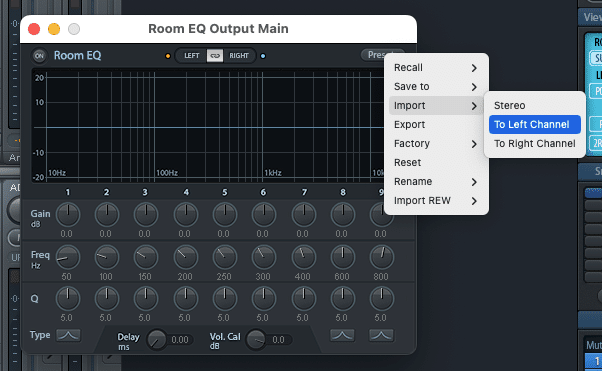This screenshot has width=602, height=371.
Task: Expand the Import REW chevron arrow
Action: [x=474, y=201]
